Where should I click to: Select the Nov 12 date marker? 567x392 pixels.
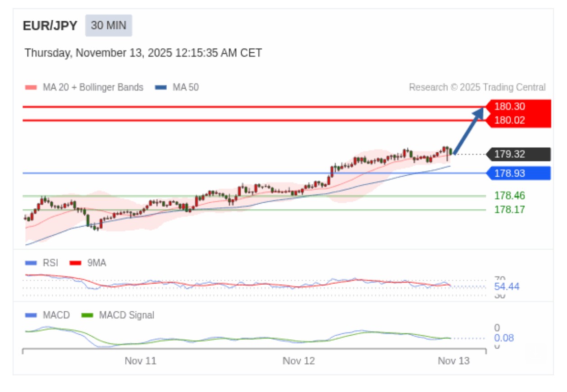coord(298,361)
